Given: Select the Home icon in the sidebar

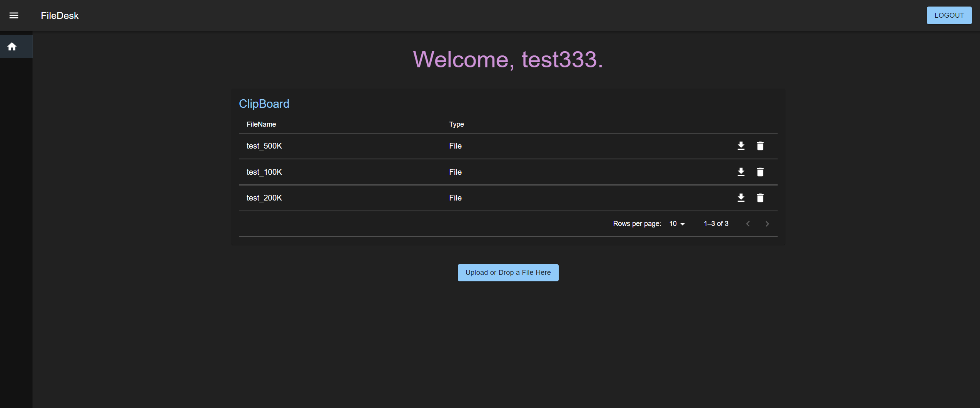Looking at the screenshot, I should click(x=12, y=46).
